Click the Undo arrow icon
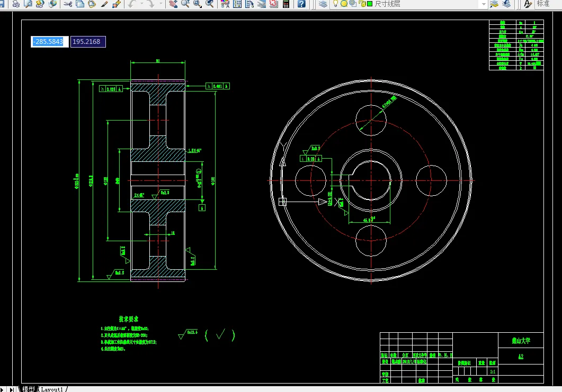 point(132,4)
